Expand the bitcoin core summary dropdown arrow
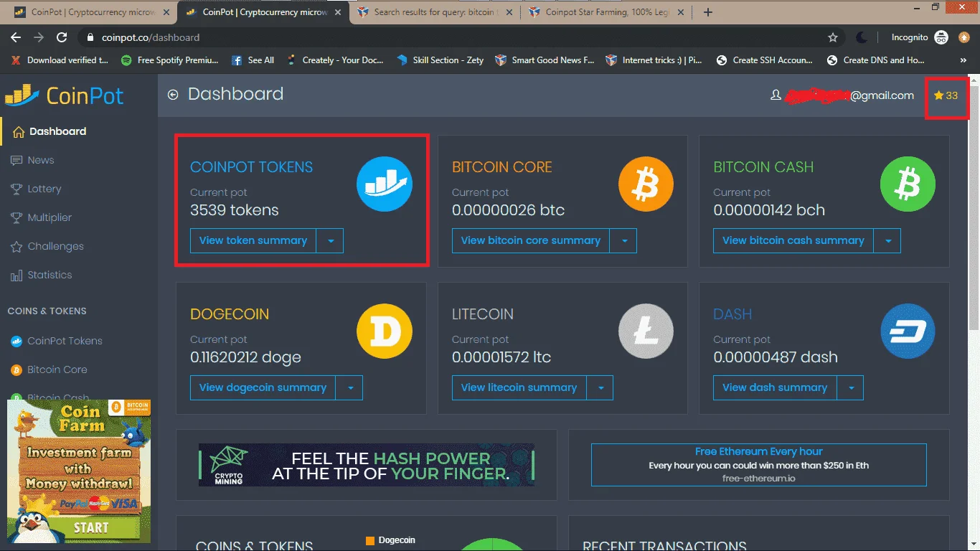The image size is (980, 551). click(x=623, y=241)
